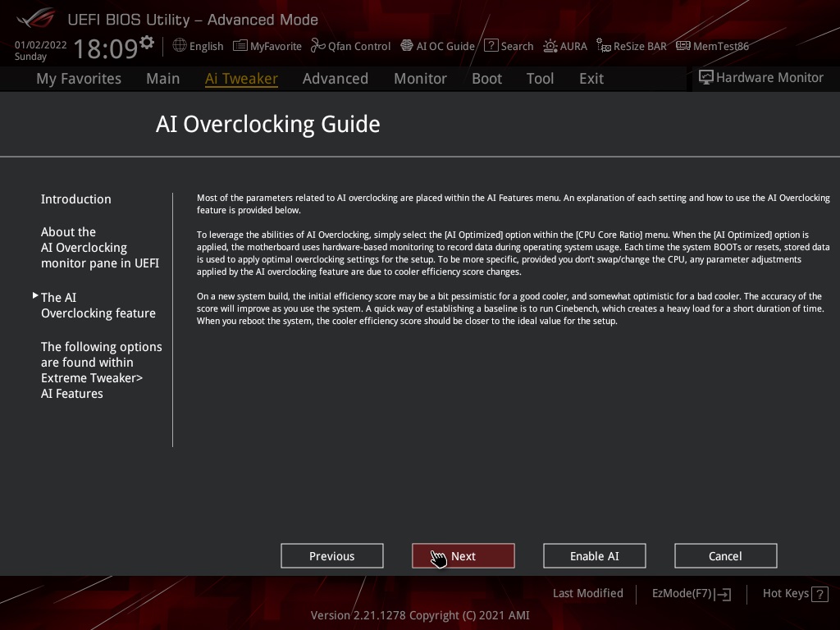Open the Monitor tab
This screenshot has height=630, width=840.
click(x=420, y=79)
